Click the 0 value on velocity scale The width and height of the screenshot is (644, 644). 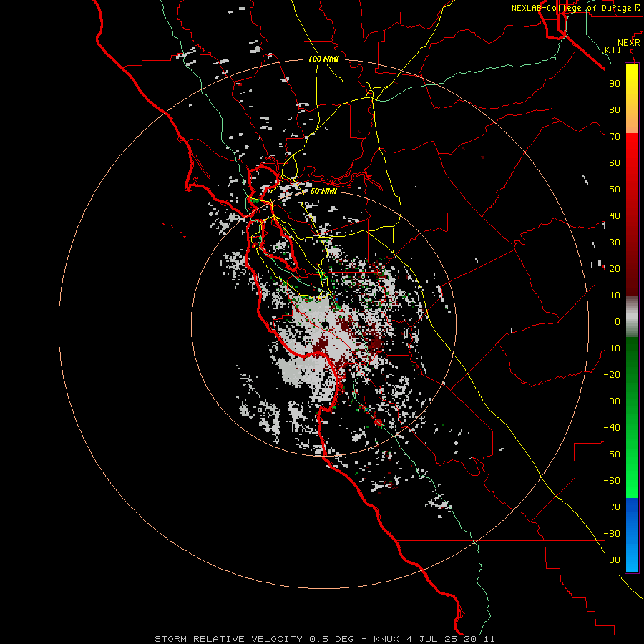click(x=618, y=322)
